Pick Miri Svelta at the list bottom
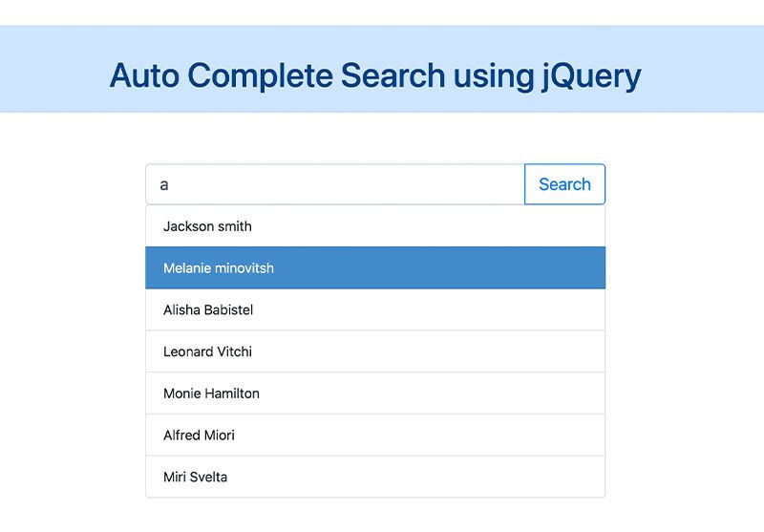The width and height of the screenshot is (764, 532). click(375, 477)
